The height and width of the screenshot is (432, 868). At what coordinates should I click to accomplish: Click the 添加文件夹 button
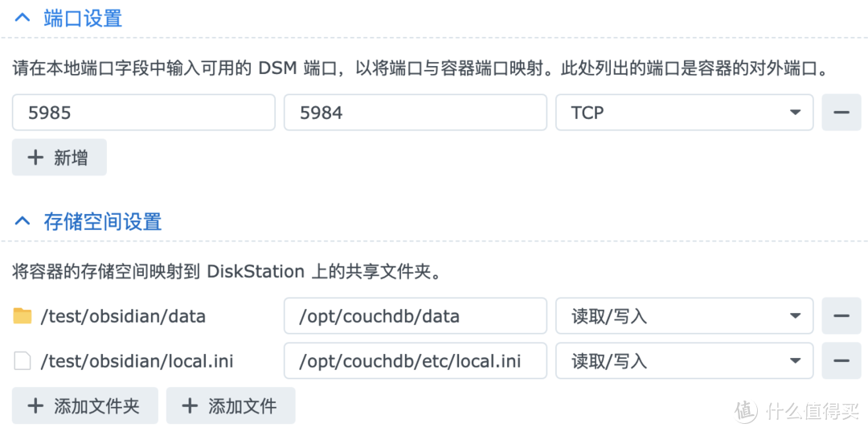[84, 406]
